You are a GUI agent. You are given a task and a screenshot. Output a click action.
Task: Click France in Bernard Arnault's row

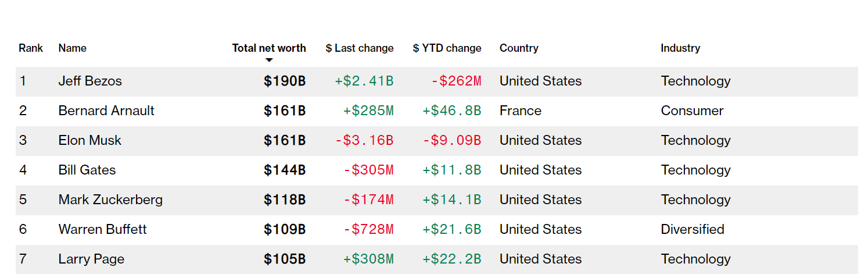click(x=521, y=111)
